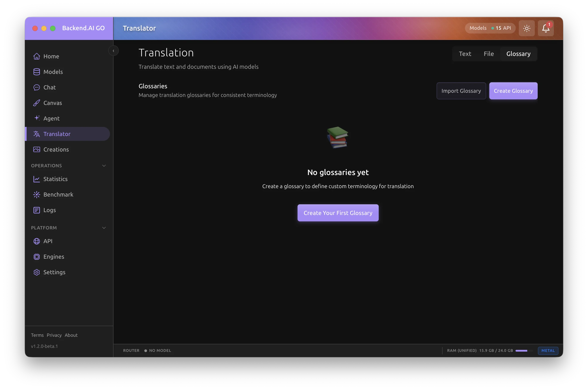This screenshot has width=588, height=390.
Task: Click the RAM usage progress bar
Action: pyautogui.click(x=523, y=351)
